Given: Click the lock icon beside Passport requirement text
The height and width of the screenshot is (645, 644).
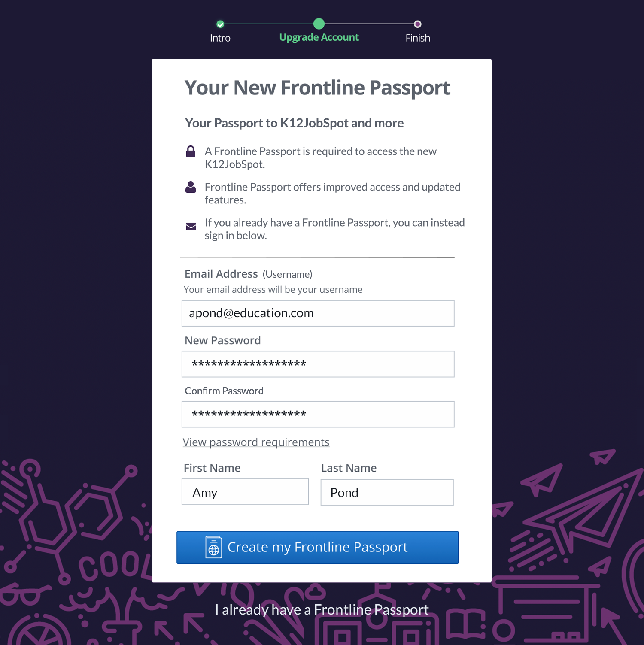Looking at the screenshot, I should tap(191, 151).
